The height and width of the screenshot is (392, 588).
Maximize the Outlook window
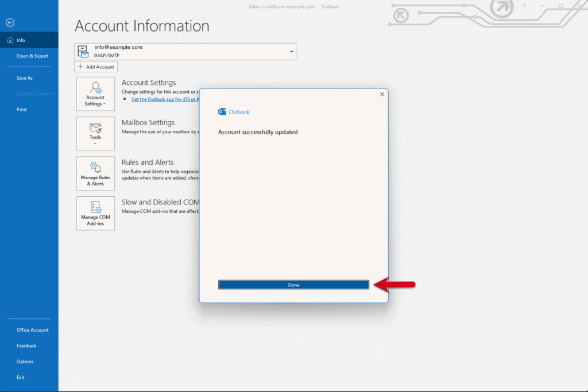(561, 6)
